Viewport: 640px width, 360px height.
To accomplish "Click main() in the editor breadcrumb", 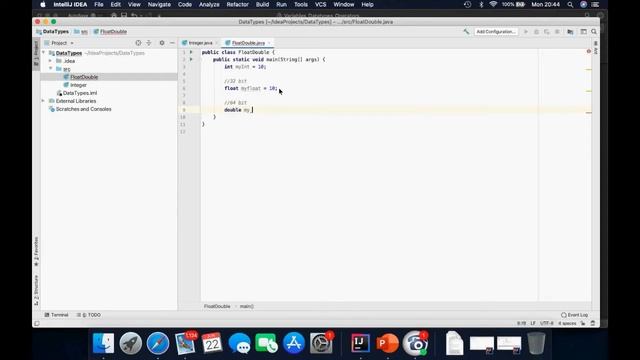I will click(247, 306).
